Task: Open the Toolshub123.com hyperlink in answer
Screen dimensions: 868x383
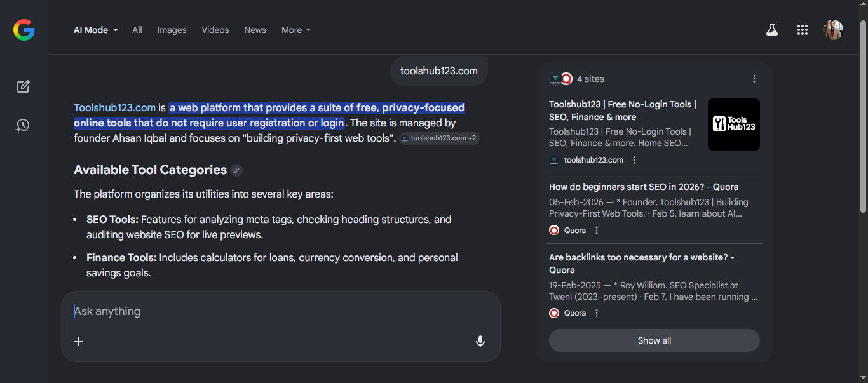Action: point(115,107)
